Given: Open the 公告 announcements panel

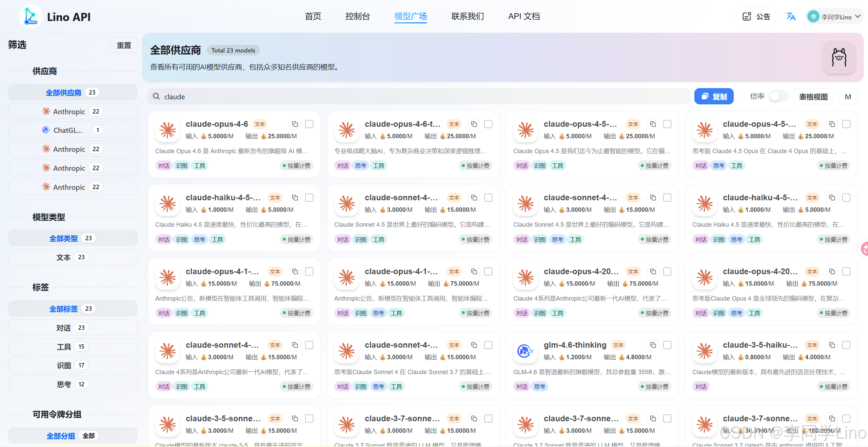Looking at the screenshot, I should 756,16.
